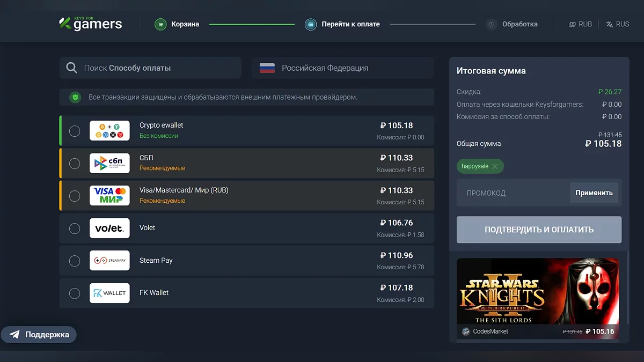644x362 pixels.
Task: Open the RUB currency selector
Action: 580,24
